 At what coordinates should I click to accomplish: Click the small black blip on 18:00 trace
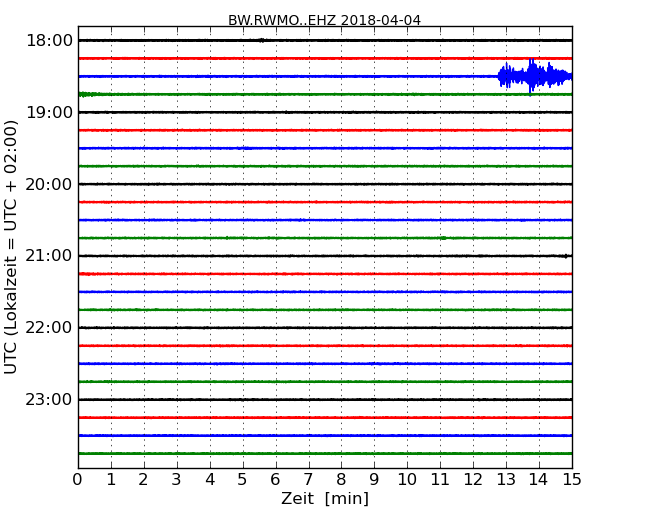262,40
